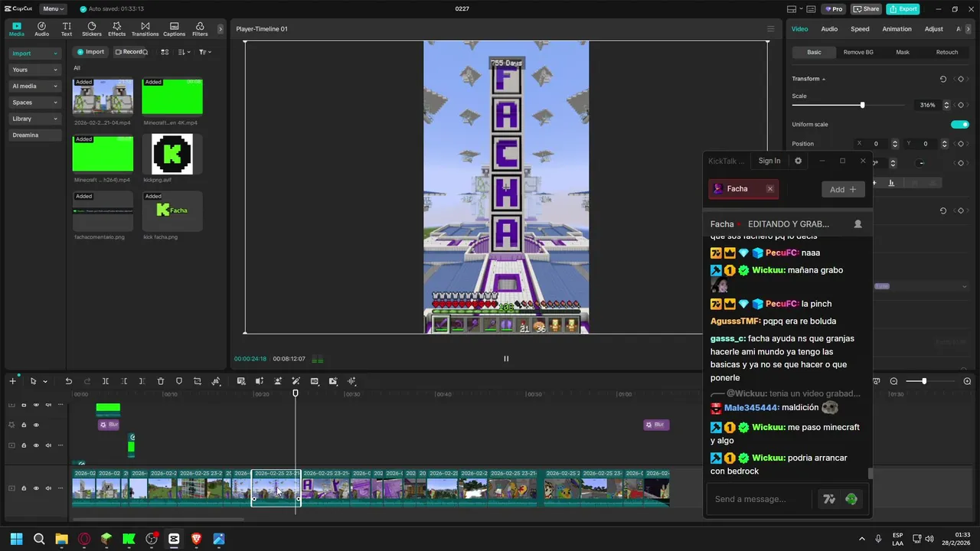Click the HD quality icon in timeline toolbar

tap(315, 381)
